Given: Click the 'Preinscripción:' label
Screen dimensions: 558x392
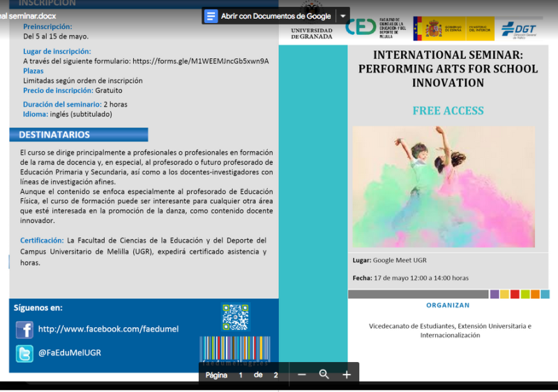Looking at the screenshot, I should click(x=47, y=27).
